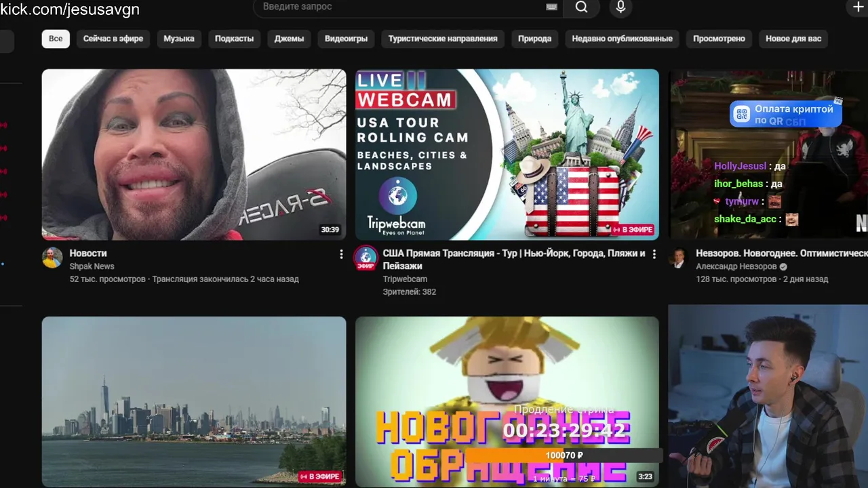The width and height of the screenshot is (868, 488).
Task: Click the Зрителей: 382 viewer count
Action: point(410,292)
